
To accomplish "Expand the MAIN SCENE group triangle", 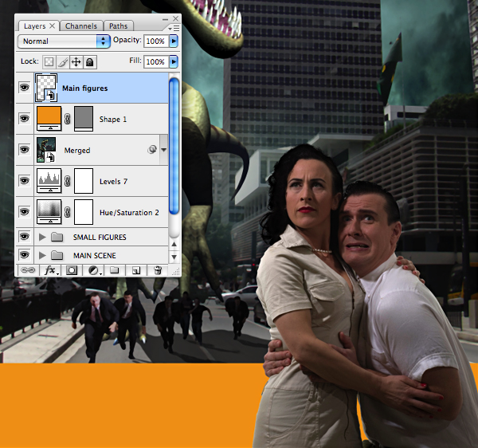I will point(42,255).
